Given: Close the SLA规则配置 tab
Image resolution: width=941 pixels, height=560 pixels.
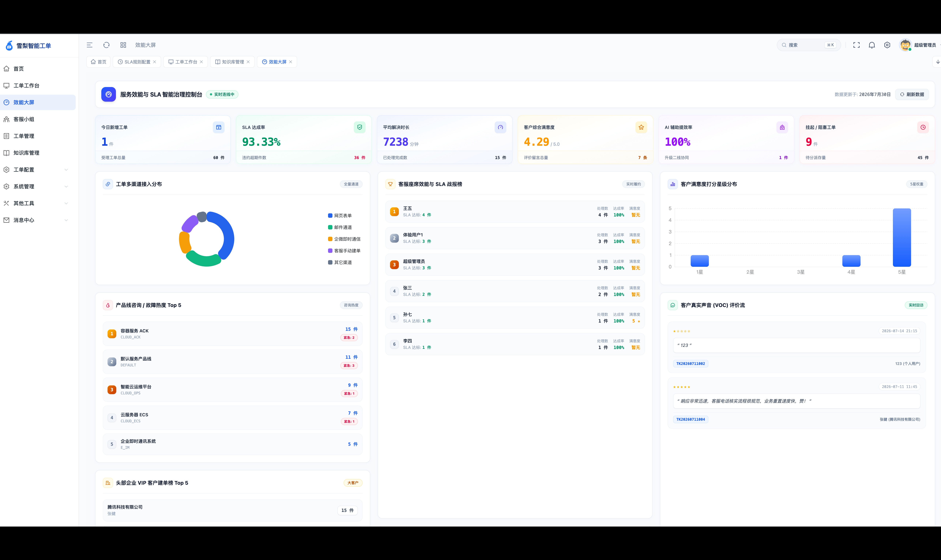Looking at the screenshot, I should [x=154, y=62].
